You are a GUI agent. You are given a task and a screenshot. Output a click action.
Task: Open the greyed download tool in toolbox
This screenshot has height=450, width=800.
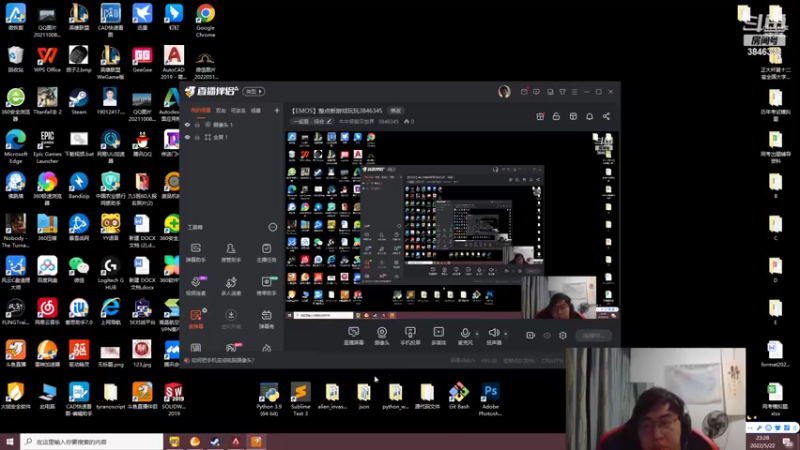click(x=231, y=319)
